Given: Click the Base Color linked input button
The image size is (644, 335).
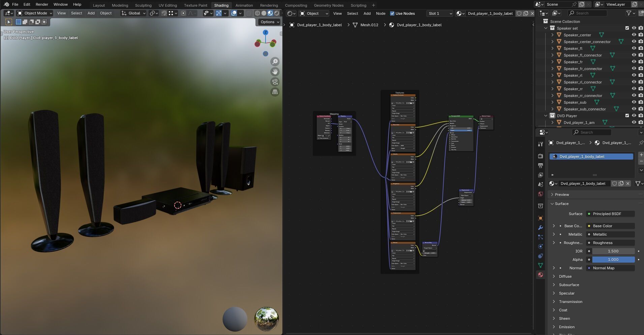Looking at the screenshot, I should [x=610, y=226].
